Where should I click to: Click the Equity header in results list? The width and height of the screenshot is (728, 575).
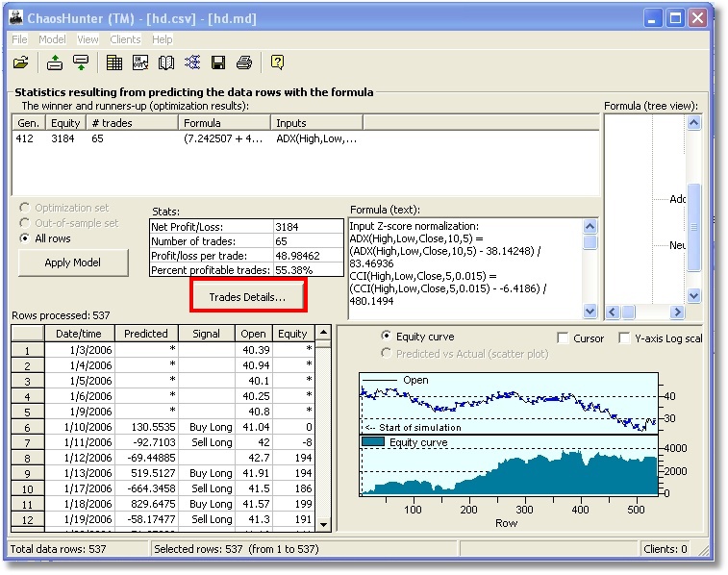(65, 123)
